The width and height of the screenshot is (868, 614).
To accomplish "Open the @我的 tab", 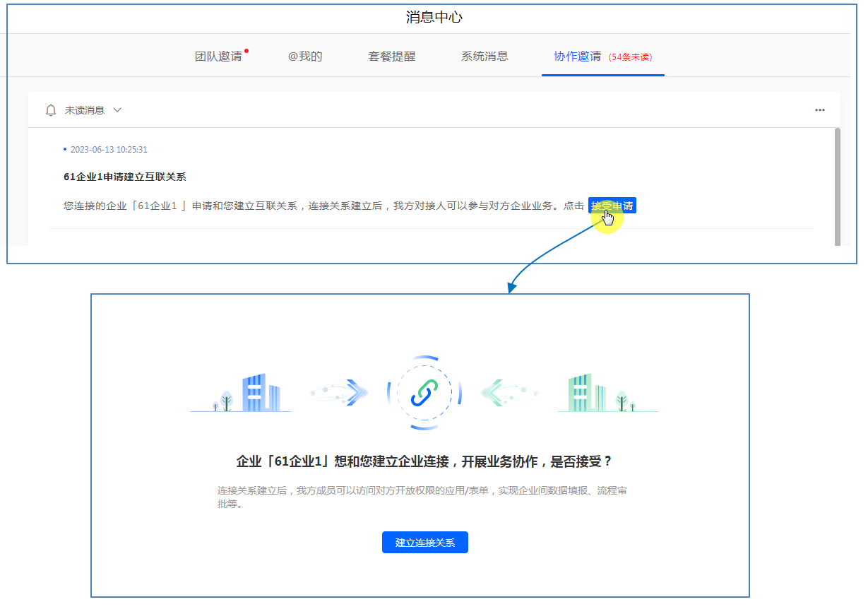I will (x=305, y=57).
